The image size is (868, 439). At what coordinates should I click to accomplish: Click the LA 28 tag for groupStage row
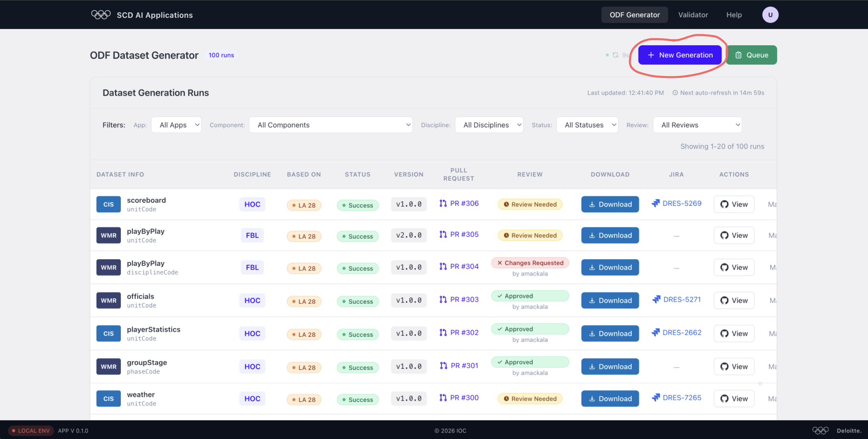tap(304, 368)
